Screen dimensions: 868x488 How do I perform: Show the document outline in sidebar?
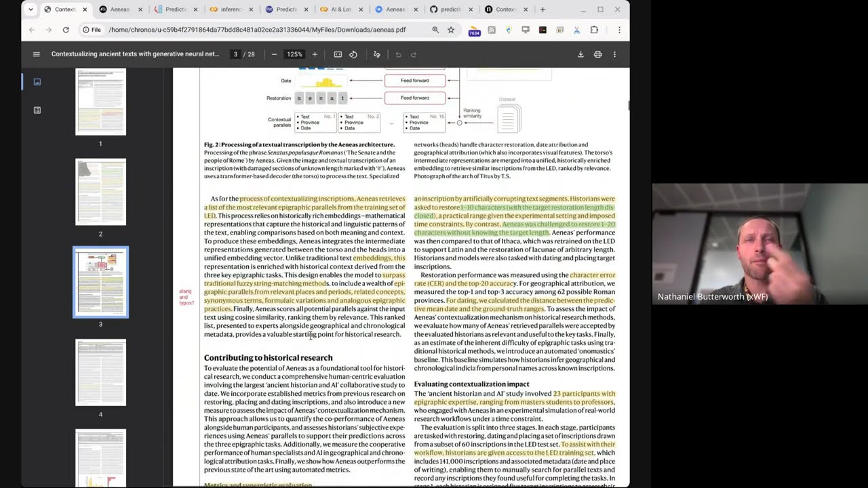click(37, 110)
